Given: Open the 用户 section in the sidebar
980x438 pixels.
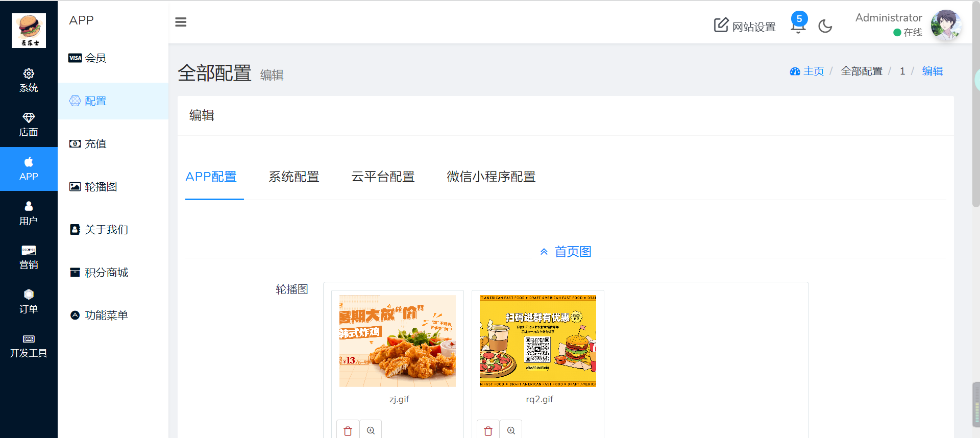Looking at the screenshot, I should coord(29,213).
